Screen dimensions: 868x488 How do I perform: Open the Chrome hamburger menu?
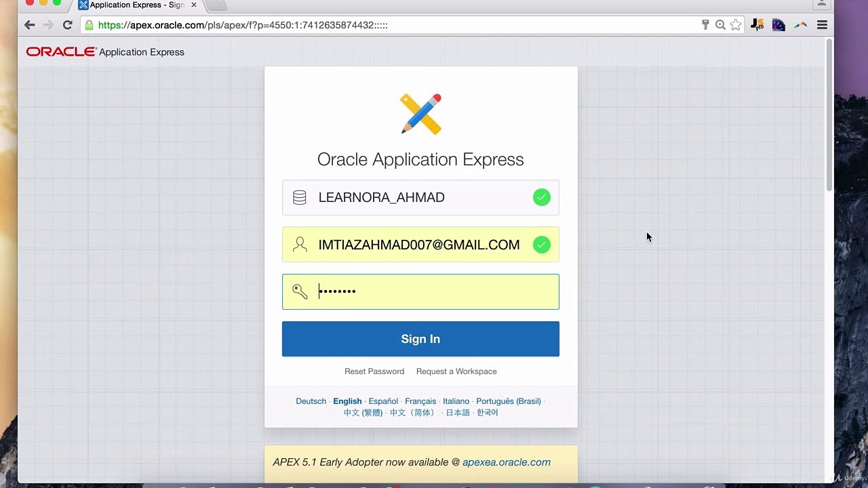pyautogui.click(x=822, y=25)
